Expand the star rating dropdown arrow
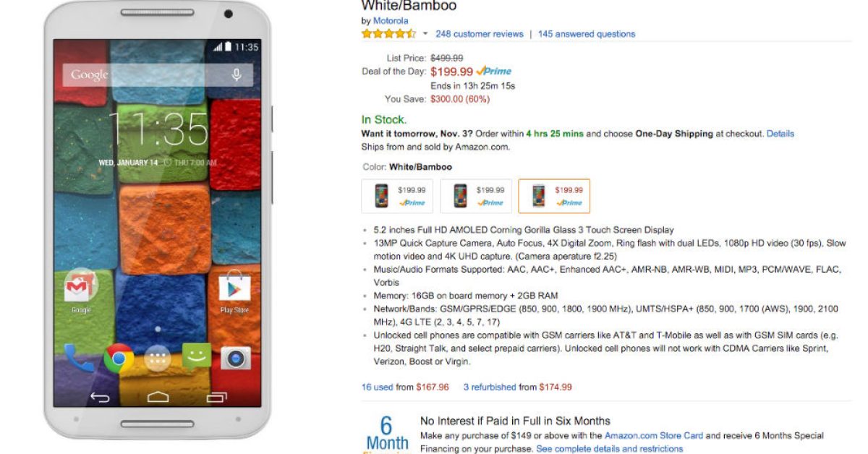Viewport: 868px width, 454px height. pos(425,34)
